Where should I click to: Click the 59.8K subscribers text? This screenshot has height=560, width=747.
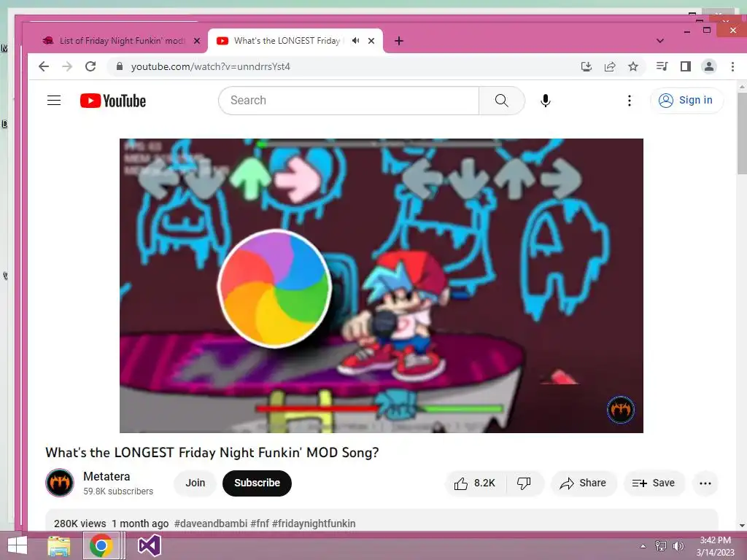tap(118, 491)
